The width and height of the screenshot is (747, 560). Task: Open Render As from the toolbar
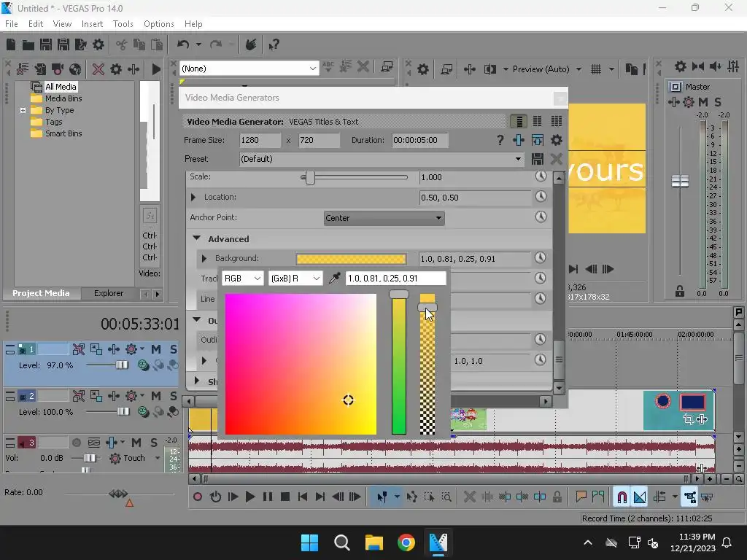(80, 44)
